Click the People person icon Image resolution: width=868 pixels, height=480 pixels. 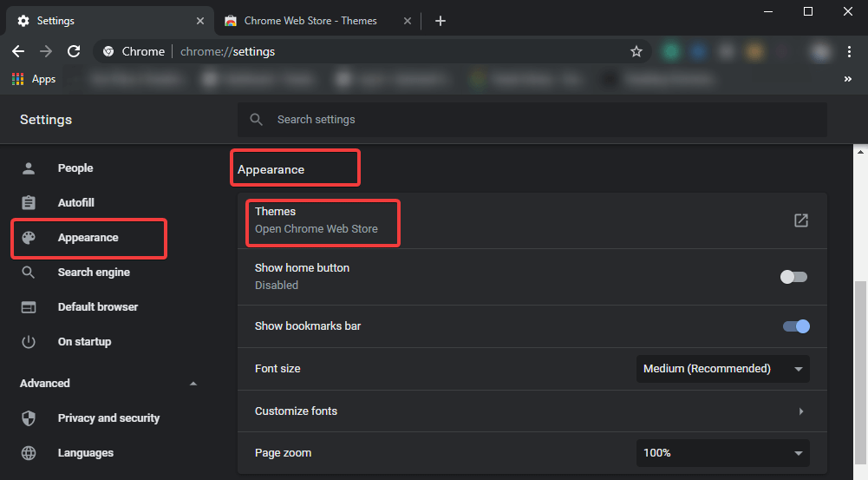(29, 168)
